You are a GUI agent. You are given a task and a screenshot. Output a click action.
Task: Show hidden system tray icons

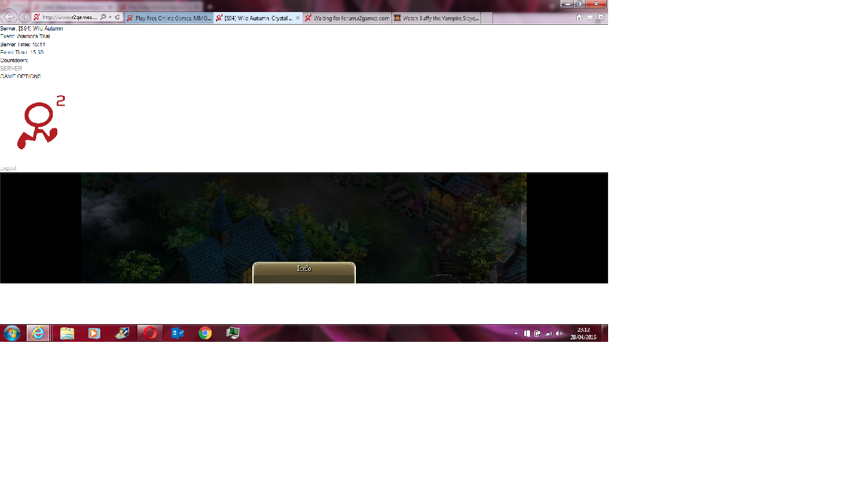click(x=516, y=334)
